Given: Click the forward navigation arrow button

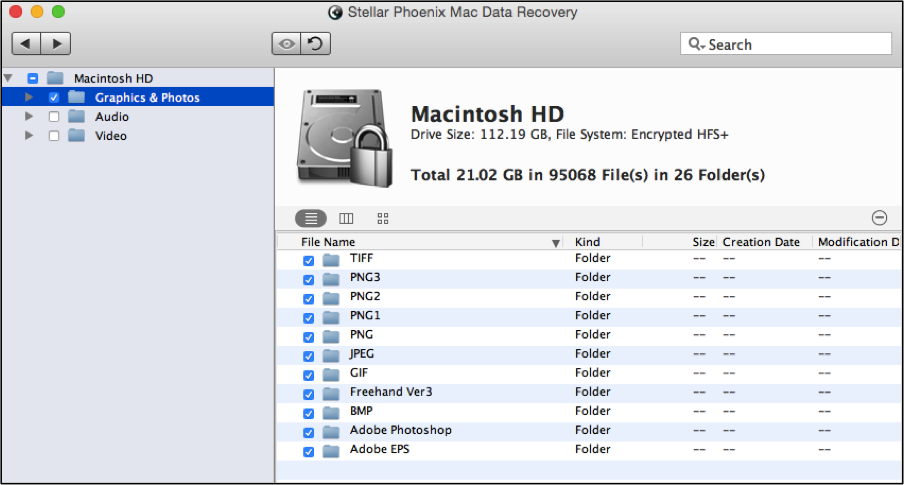Looking at the screenshot, I should pos(56,44).
